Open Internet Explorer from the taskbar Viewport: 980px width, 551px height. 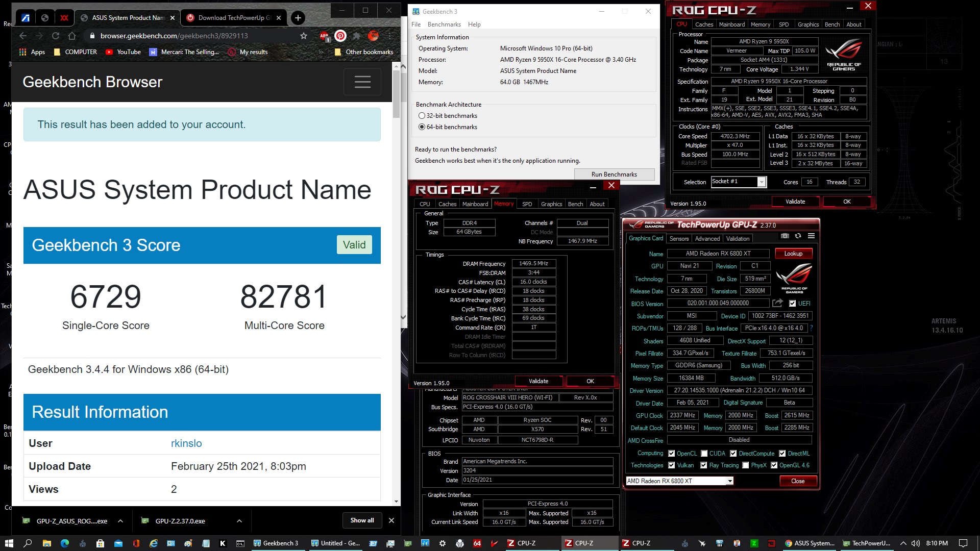[153, 543]
